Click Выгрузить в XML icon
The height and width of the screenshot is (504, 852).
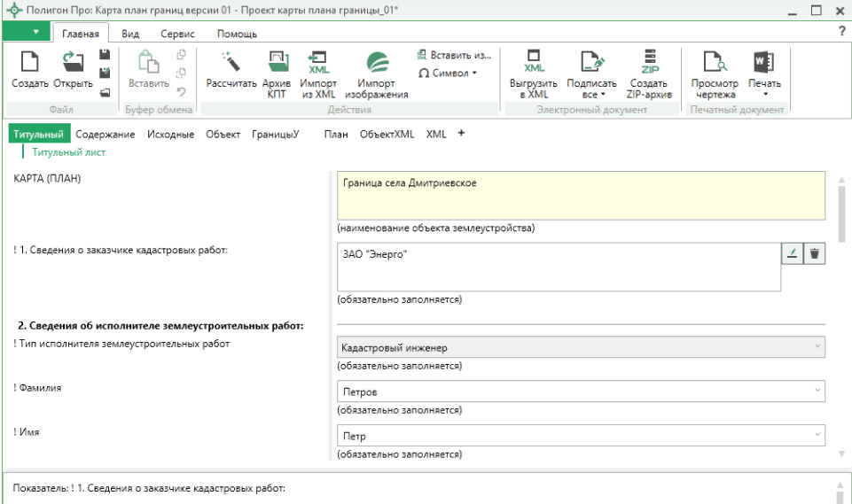(x=534, y=62)
